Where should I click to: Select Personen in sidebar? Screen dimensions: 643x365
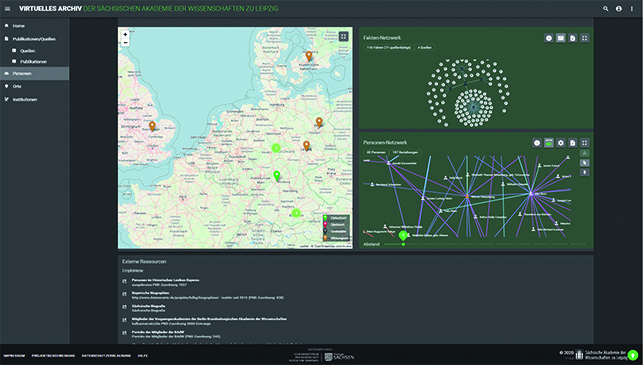(34, 73)
